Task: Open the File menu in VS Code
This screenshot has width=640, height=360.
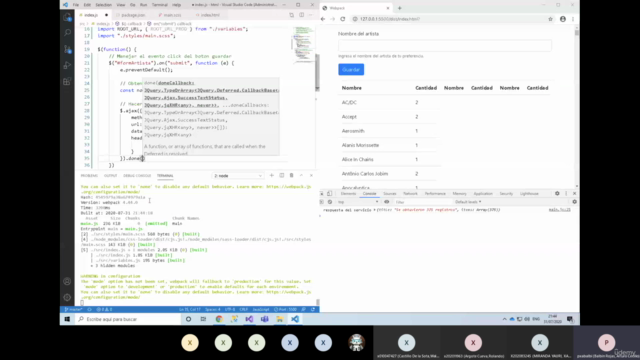Action: tap(76, 5)
